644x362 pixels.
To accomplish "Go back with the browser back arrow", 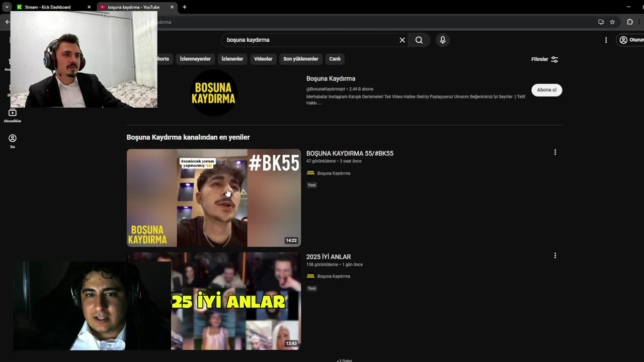I will (x=7, y=22).
